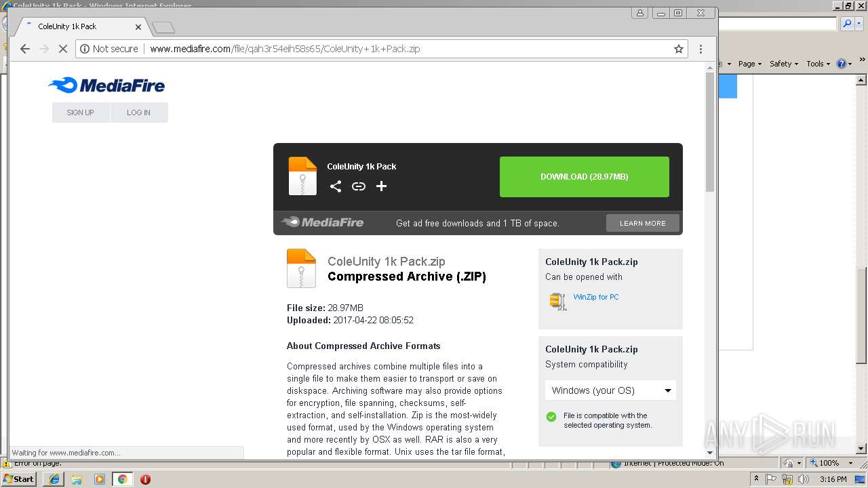
Task: Show hidden system tray icons
Action: [756, 479]
